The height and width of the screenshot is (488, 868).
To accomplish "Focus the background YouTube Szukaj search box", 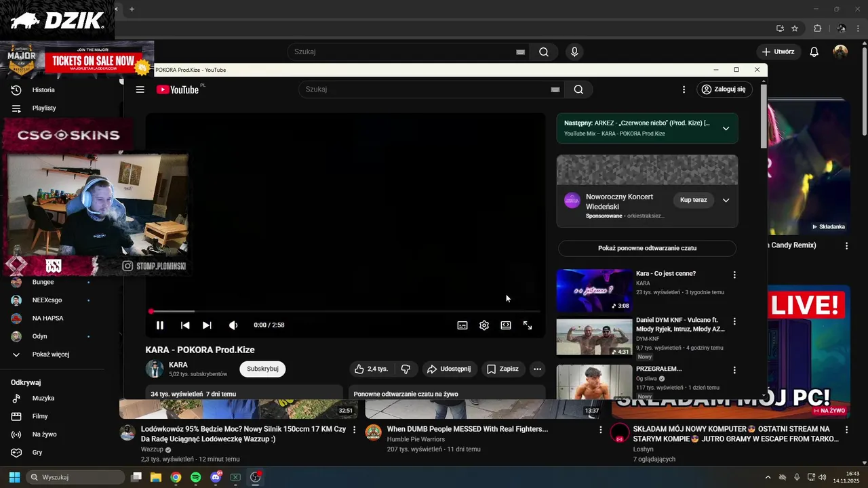I will tap(408, 52).
